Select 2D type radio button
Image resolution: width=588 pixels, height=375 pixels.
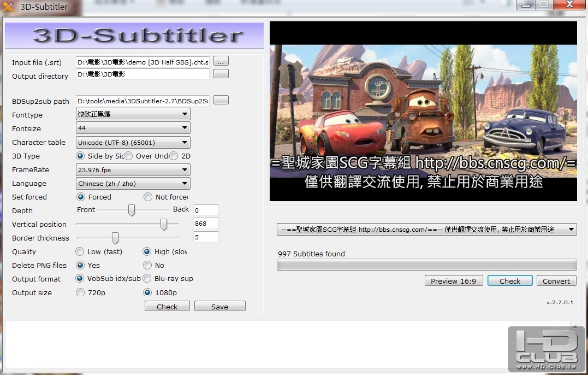tap(173, 156)
